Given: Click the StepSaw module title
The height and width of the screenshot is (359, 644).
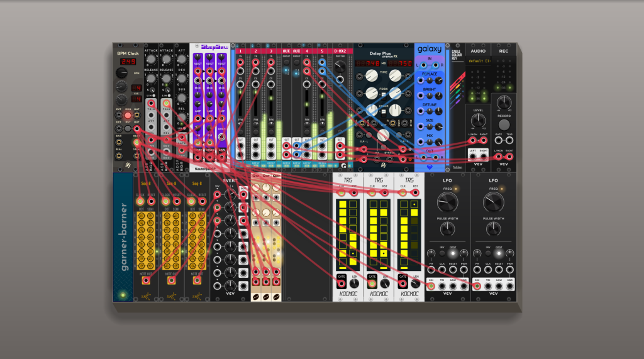Looking at the screenshot, I should click(214, 47).
